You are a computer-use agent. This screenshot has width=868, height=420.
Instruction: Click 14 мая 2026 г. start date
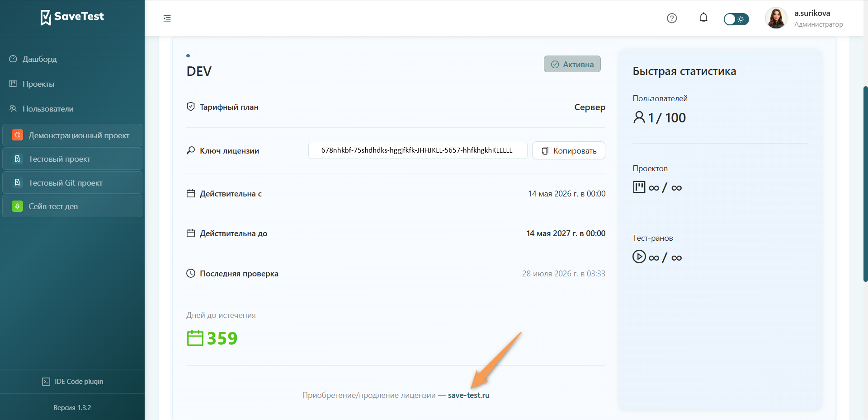pyautogui.click(x=567, y=194)
